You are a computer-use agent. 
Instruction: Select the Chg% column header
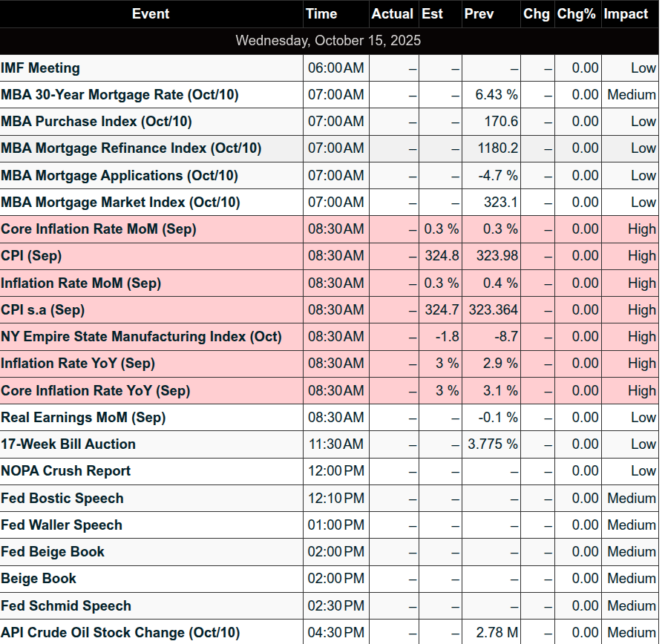[577, 14]
